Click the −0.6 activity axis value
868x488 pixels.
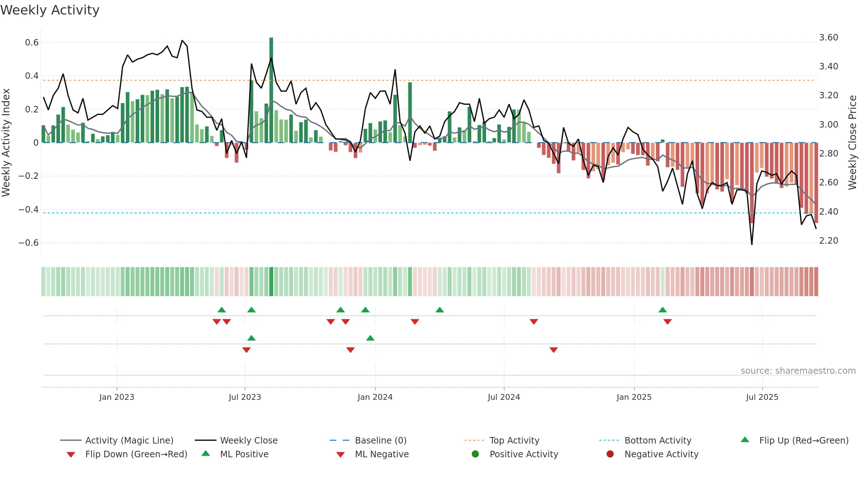[x=28, y=243]
